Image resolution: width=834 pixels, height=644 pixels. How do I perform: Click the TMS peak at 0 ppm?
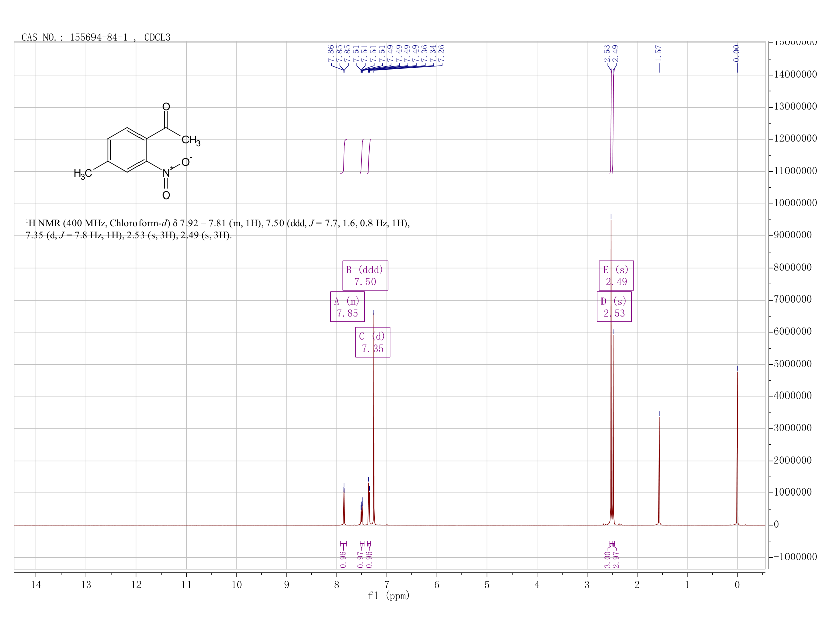pos(737,449)
